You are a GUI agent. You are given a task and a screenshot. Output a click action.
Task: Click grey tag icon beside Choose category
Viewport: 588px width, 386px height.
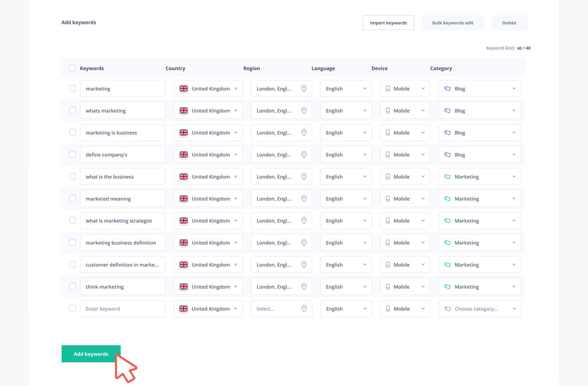coord(447,309)
